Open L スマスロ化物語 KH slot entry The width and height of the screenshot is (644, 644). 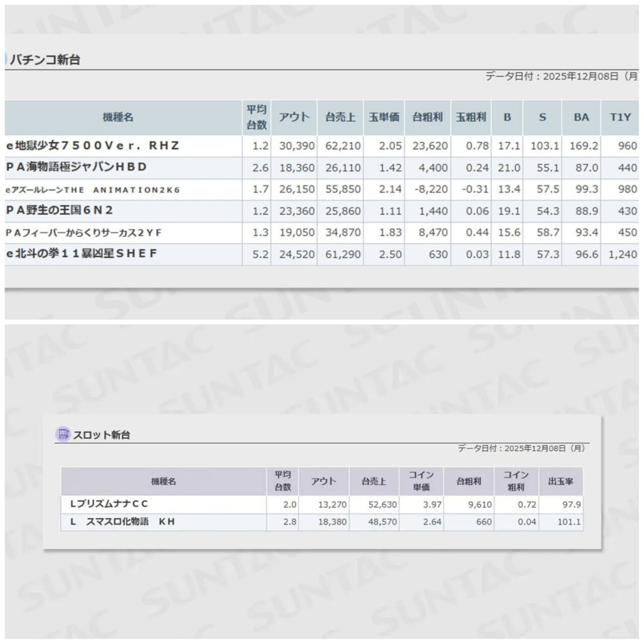(122, 522)
